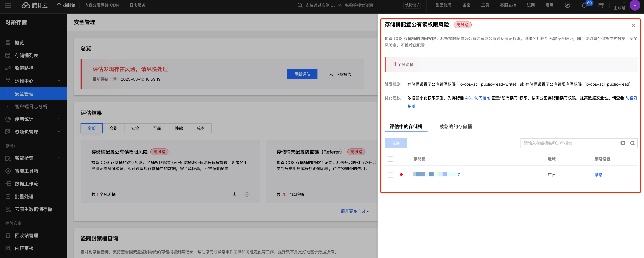Click the Tencent Cloud logo
644x258 pixels.
[x=35, y=5]
